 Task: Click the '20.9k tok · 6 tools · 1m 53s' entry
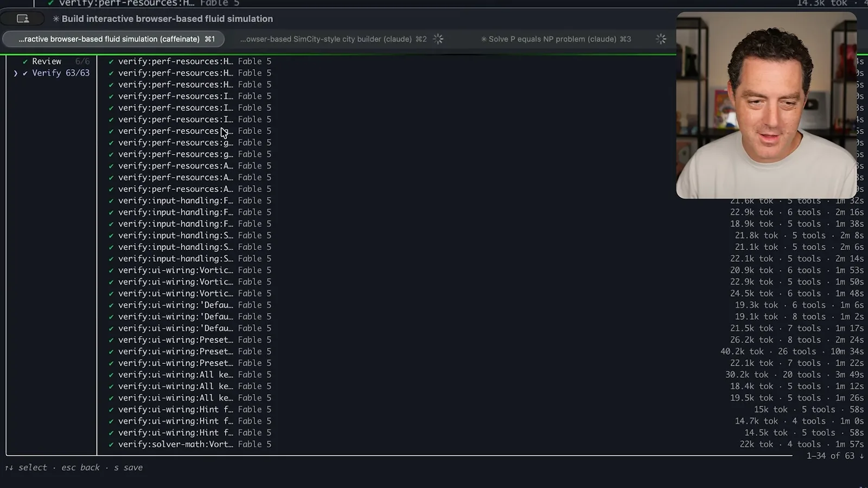pos(797,270)
